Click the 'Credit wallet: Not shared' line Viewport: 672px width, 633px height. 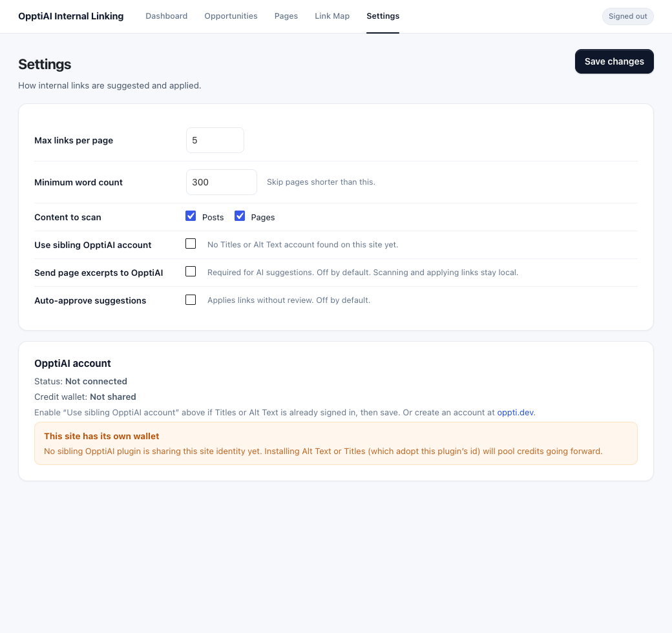coord(85,397)
